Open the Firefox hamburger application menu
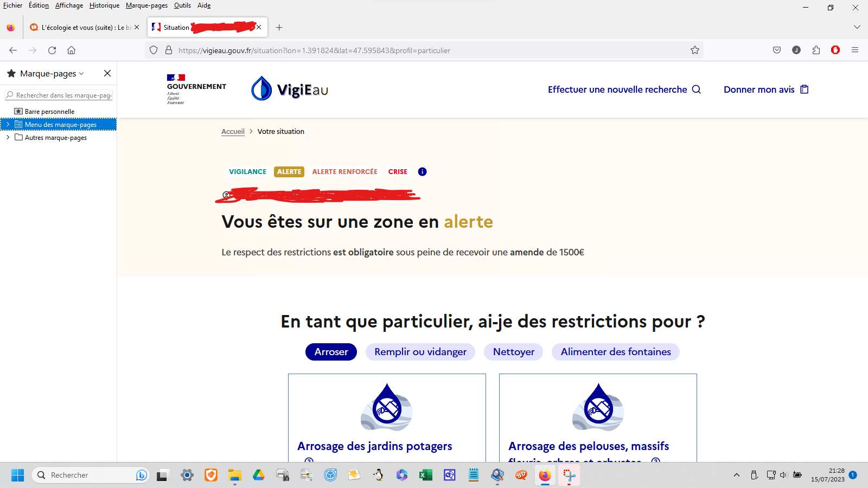This screenshot has height=488, width=868. pyautogui.click(x=855, y=50)
